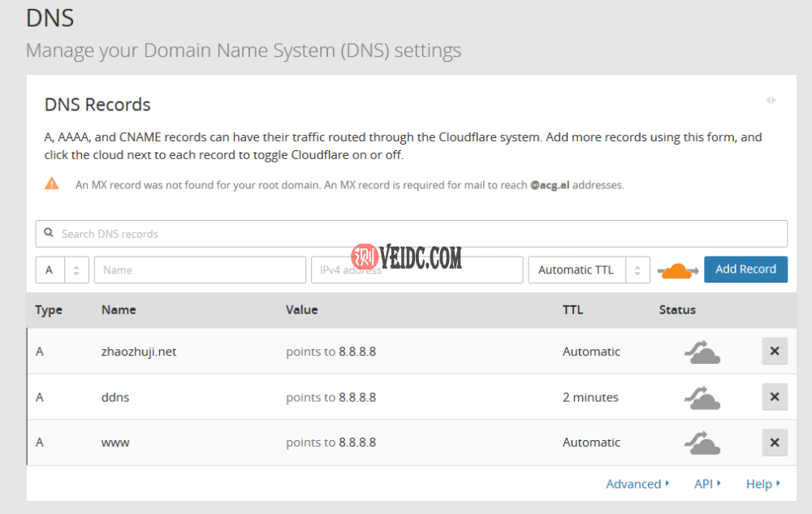
Task: Enable Cloudflare routing on the www record
Action: (x=702, y=443)
